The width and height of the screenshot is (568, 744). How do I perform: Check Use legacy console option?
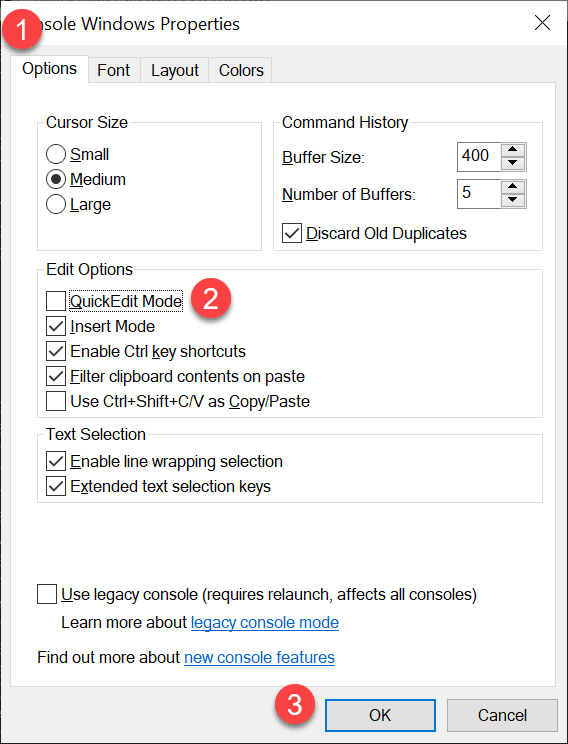[47, 595]
